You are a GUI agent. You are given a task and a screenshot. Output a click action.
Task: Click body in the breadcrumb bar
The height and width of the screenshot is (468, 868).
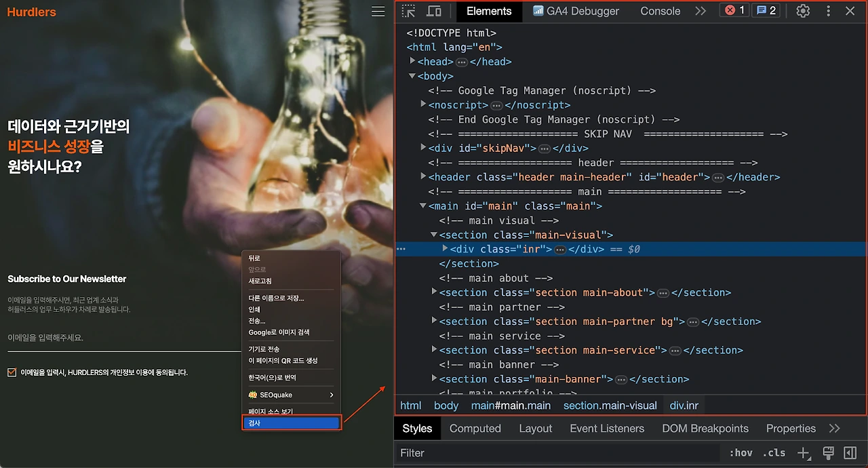pyautogui.click(x=446, y=406)
